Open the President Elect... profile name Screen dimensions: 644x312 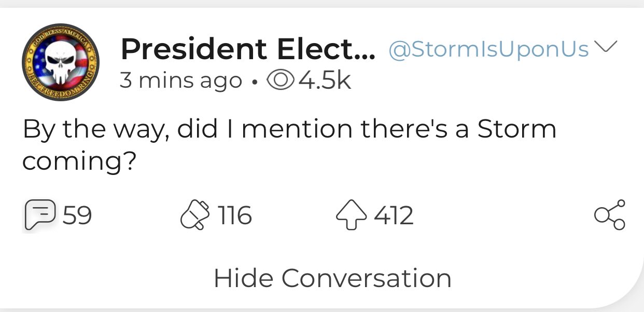click(x=248, y=49)
